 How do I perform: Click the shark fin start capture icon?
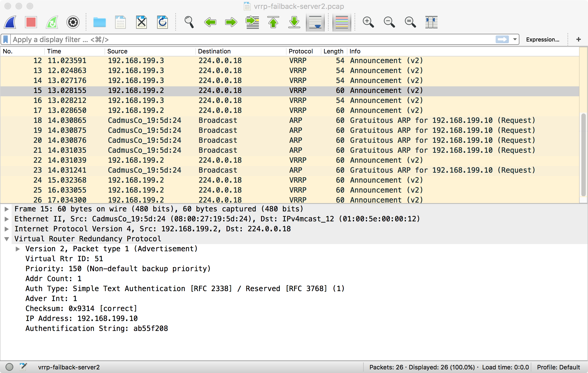(x=11, y=22)
